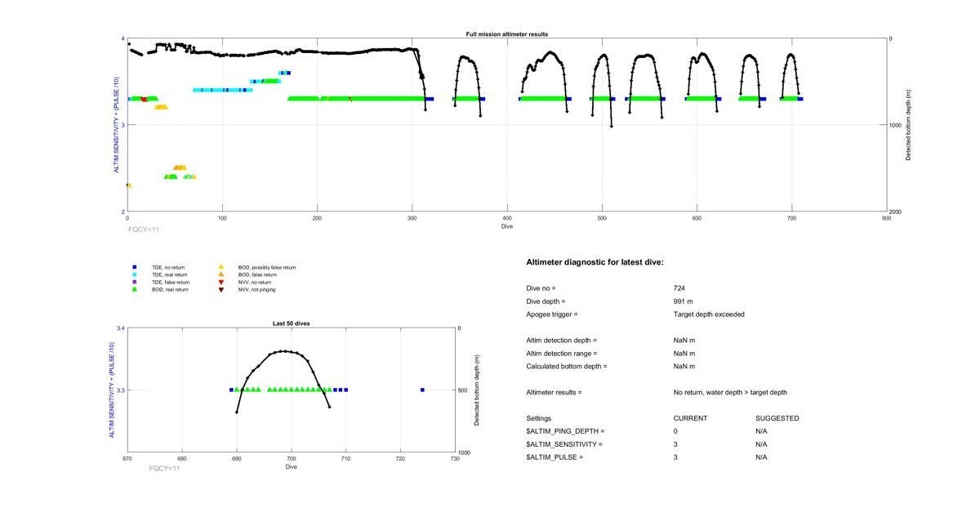Click the FQCY=11 note under the full mission plot
Image resolution: width=980 pixels, height=508 pixels.
click(144, 229)
